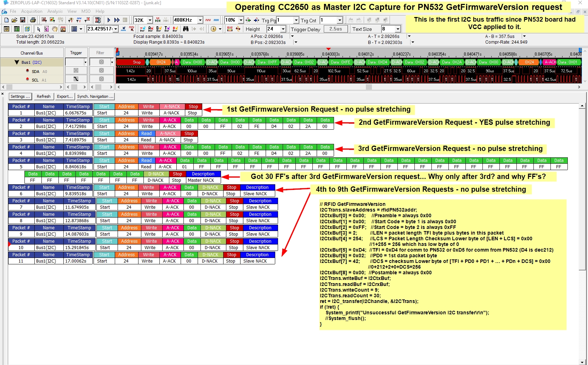Click the Save floppy disk icon
This screenshot has height=365, width=588.
coord(22,20)
